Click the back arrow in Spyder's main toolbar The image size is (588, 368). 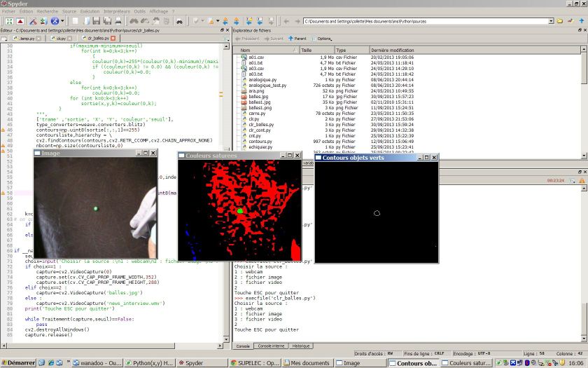pos(286,22)
